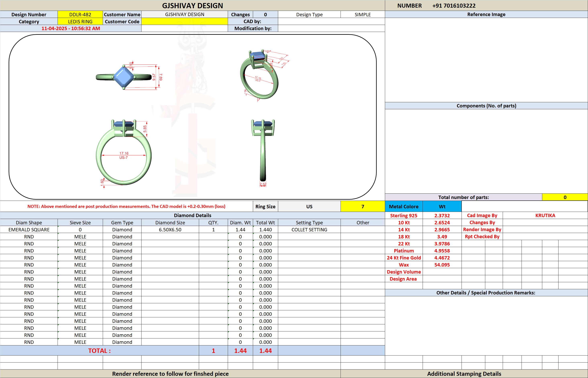
Task: Select the SIMPLE design type cell
Action: tap(363, 14)
